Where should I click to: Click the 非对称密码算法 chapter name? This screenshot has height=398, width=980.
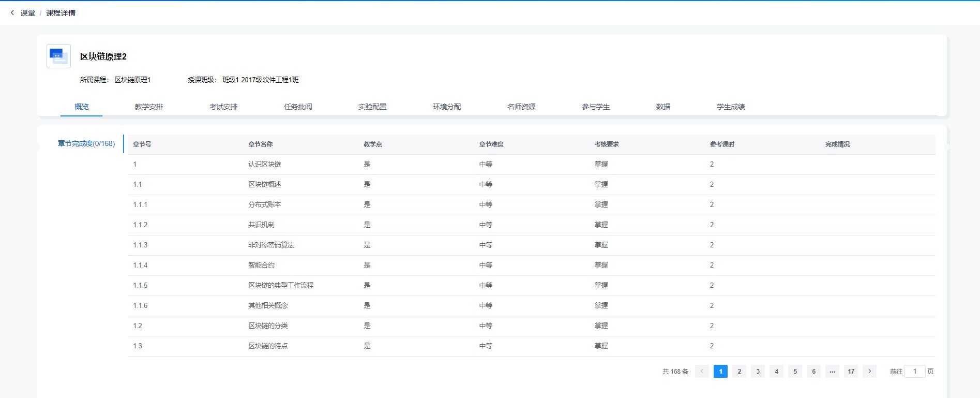[x=271, y=245]
